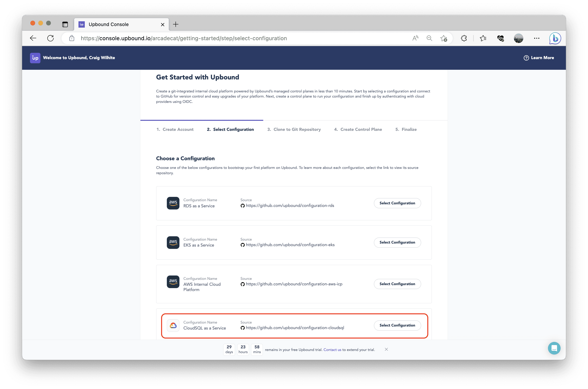Open the configuration-eks GitHub source link
Screen dimensions: 588x389
[290, 245]
